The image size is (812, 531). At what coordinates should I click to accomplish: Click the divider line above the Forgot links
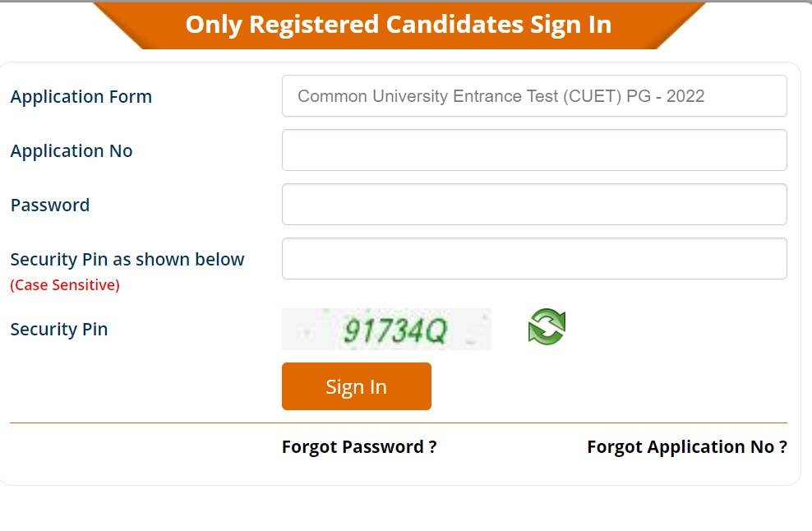(399, 423)
